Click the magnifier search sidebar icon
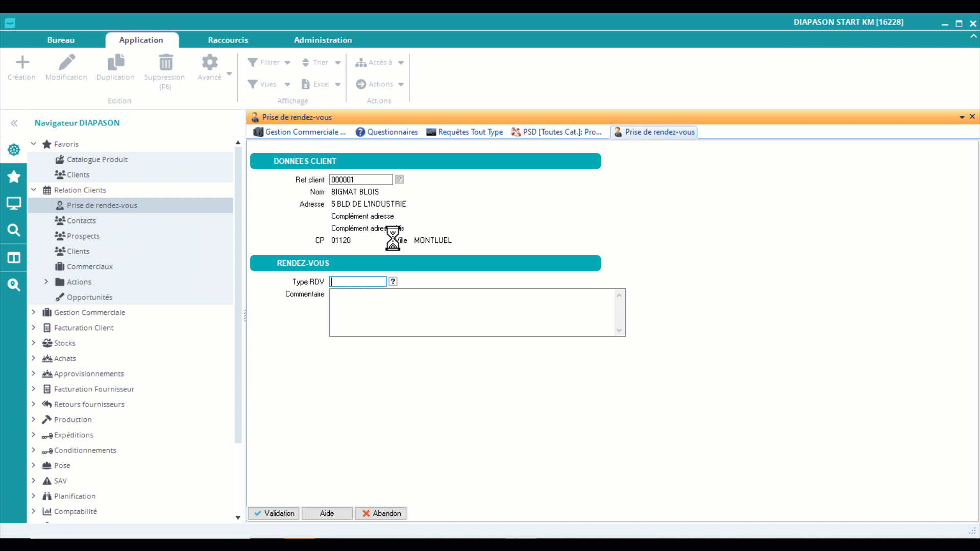980x551 pixels. (14, 231)
